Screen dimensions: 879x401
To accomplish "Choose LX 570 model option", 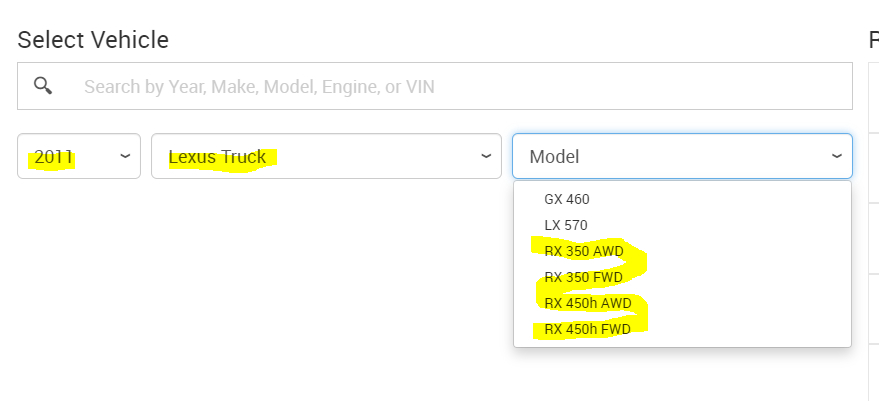I will pyautogui.click(x=566, y=225).
